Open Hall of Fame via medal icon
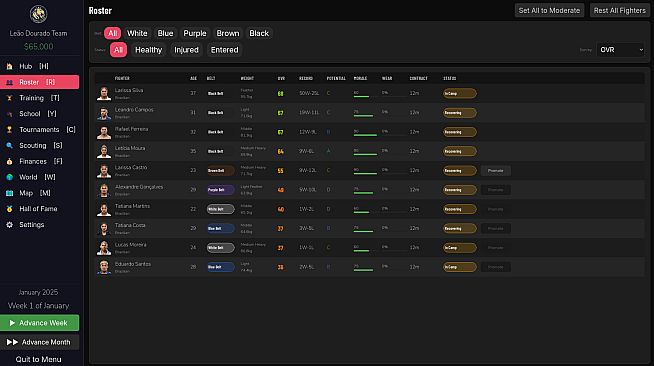The height and width of the screenshot is (366, 654). [x=10, y=209]
